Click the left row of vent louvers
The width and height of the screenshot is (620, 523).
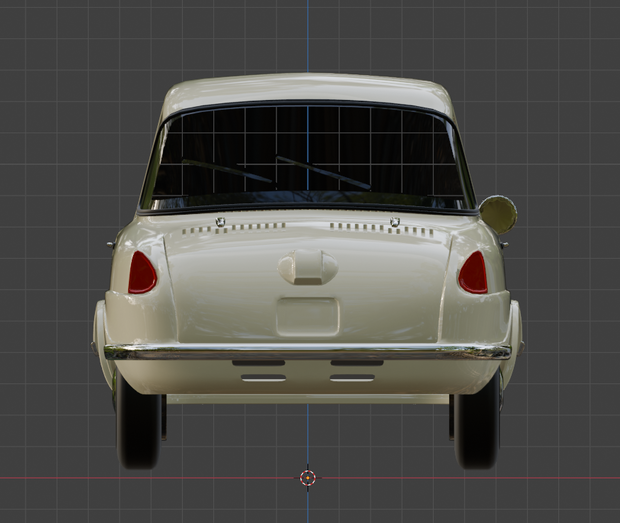[x=234, y=228]
